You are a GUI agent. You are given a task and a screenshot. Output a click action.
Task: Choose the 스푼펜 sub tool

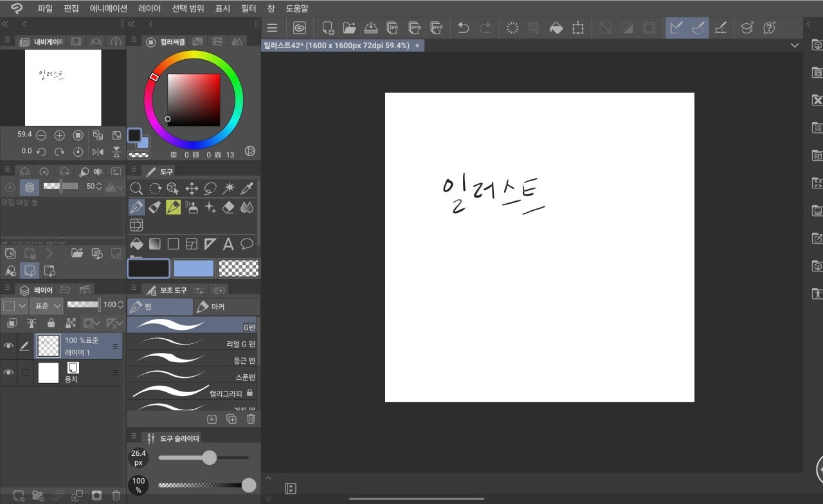point(192,377)
